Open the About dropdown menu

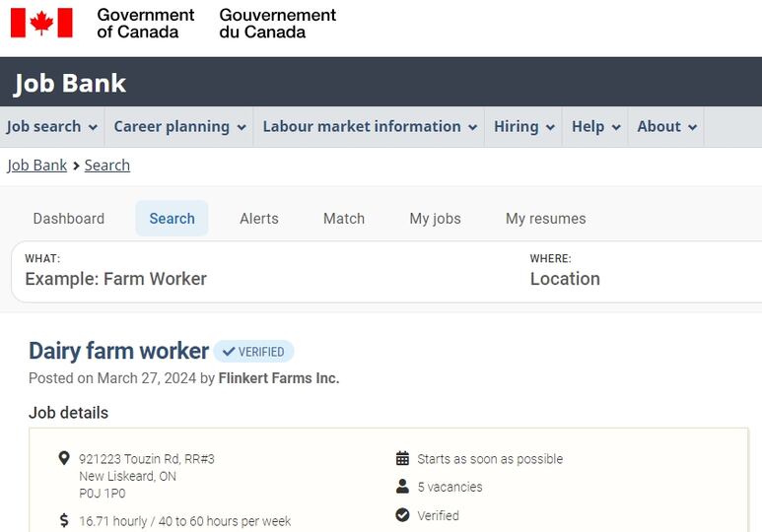pyautogui.click(x=666, y=127)
